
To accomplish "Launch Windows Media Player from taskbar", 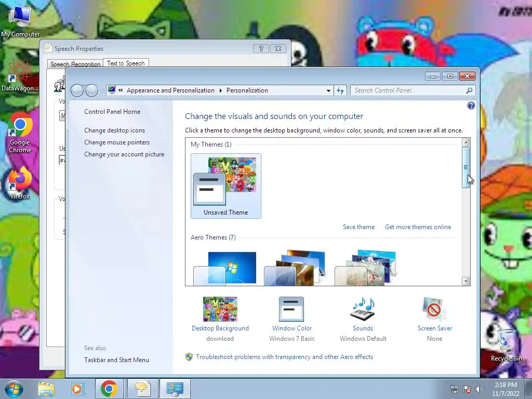I will pyautogui.click(x=78, y=389).
